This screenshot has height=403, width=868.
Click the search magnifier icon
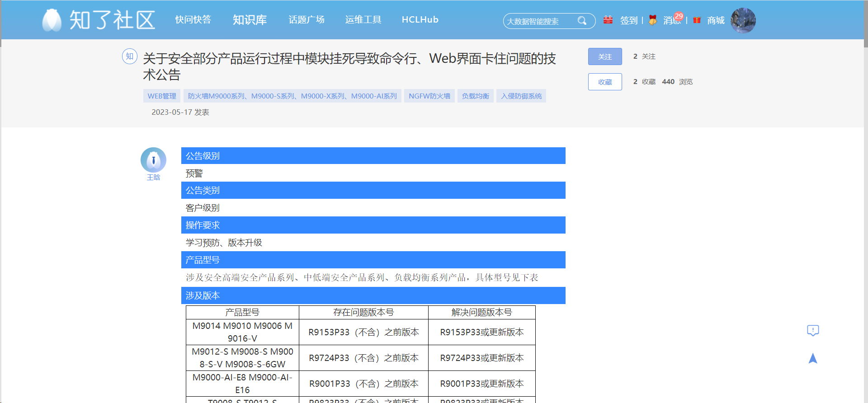coord(582,21)
